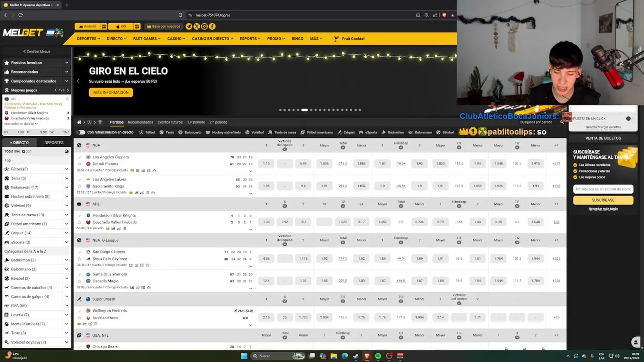644x362 pixels.
Task: Click the browser address bar URL
Action: pyautogui.click(x=213, y=15)
